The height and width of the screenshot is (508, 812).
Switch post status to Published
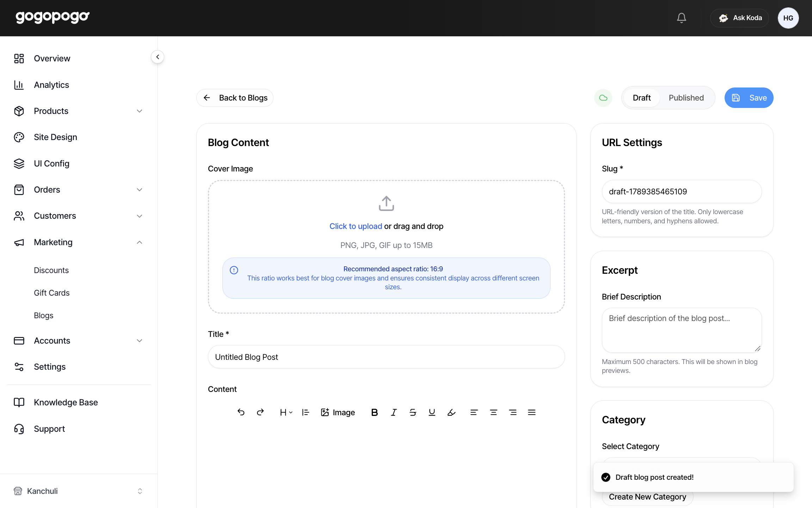[x=686, y=98]
